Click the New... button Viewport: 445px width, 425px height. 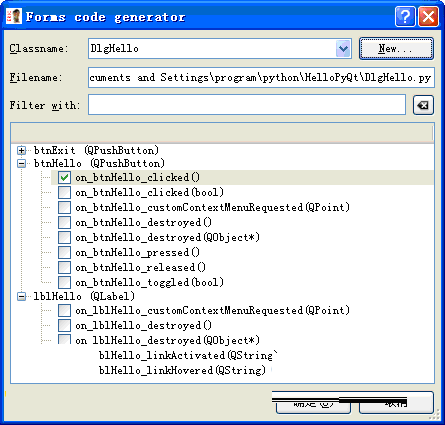pyautogui.click(x=396, y=49)
